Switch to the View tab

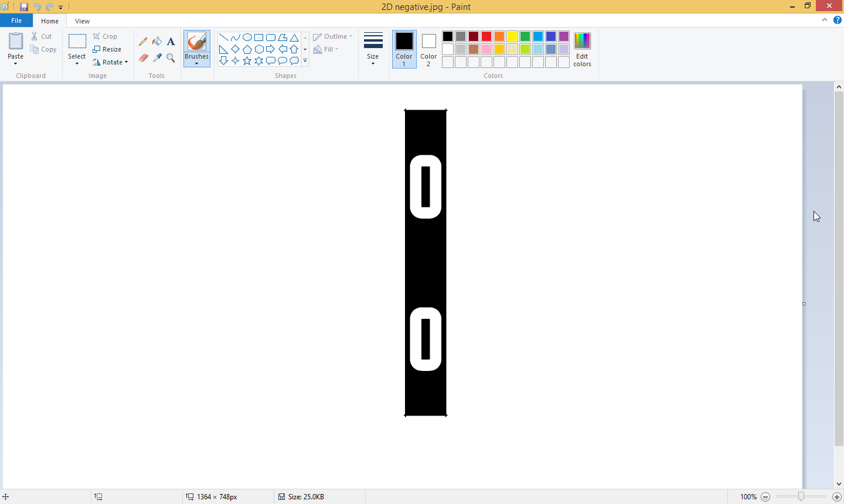pos(82,21)
